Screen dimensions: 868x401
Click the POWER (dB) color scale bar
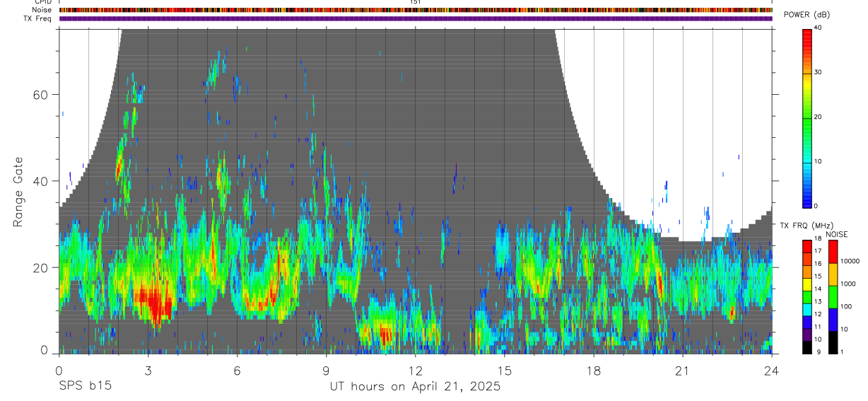807,117
